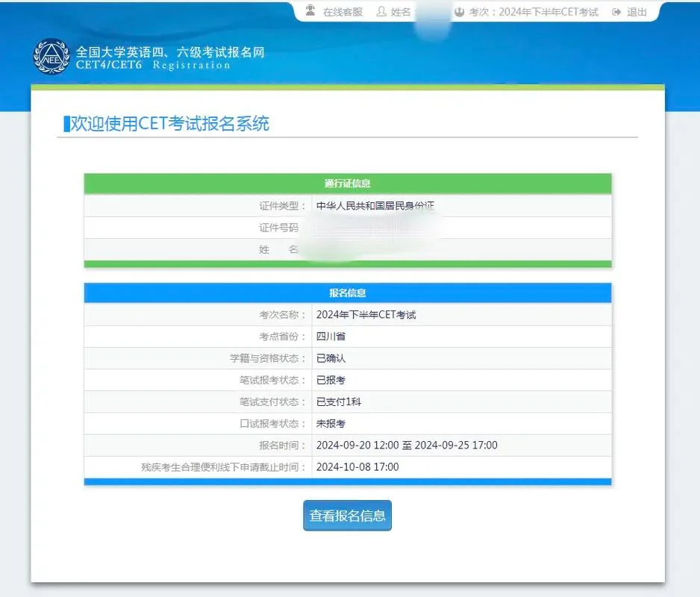Viewport: 700px width, 597px height.
Task: Click the logout arrow icon
Action: pos(617,12)
